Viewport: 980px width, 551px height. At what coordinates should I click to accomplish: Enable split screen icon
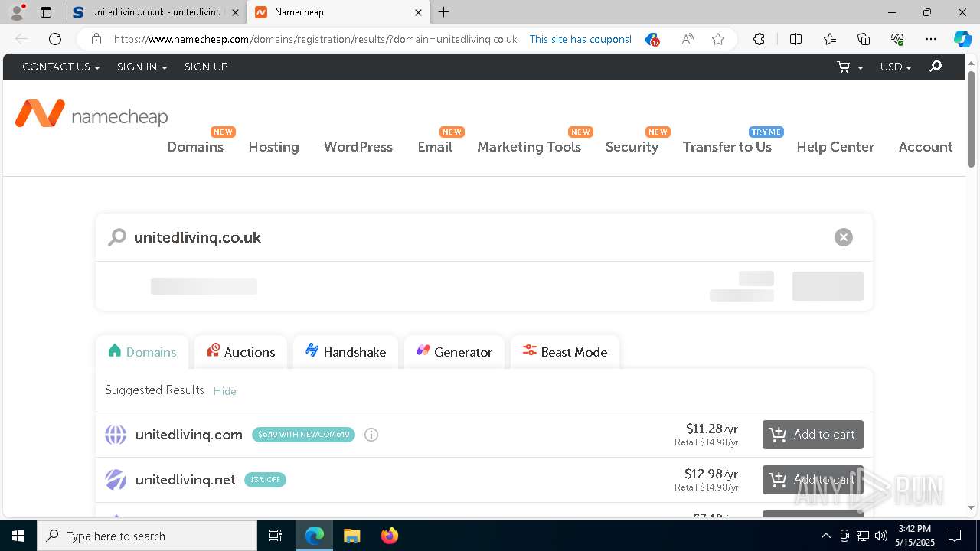795,39
